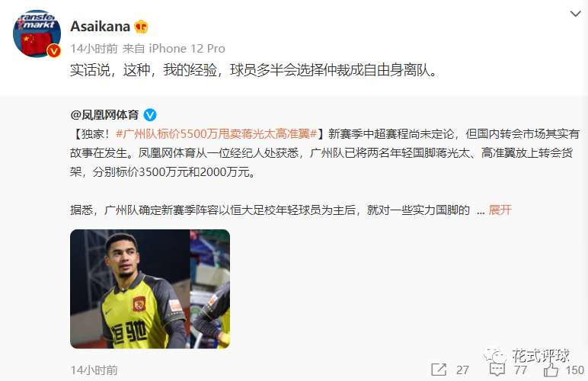
Task: Open the Asaikana username link
Action: pos(100,27)
